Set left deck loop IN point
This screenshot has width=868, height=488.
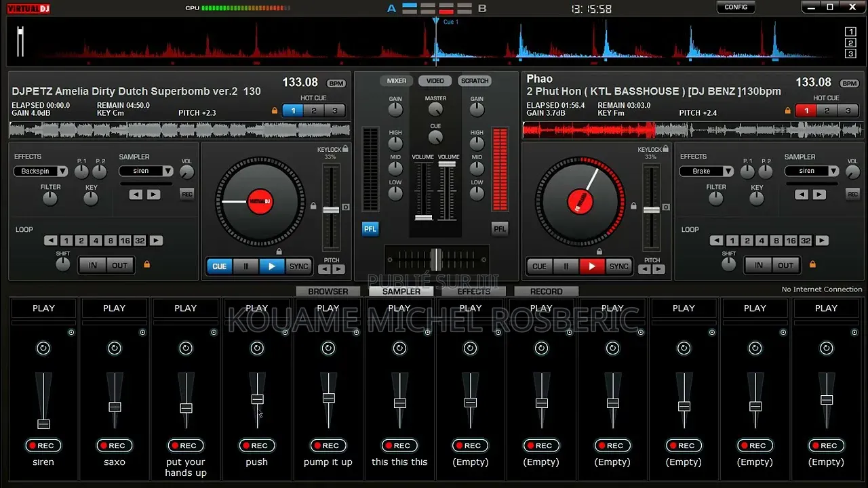93,265
